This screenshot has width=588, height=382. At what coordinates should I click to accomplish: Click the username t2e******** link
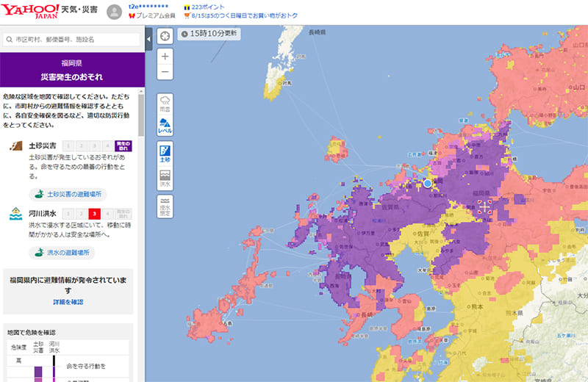coord(148,7)
